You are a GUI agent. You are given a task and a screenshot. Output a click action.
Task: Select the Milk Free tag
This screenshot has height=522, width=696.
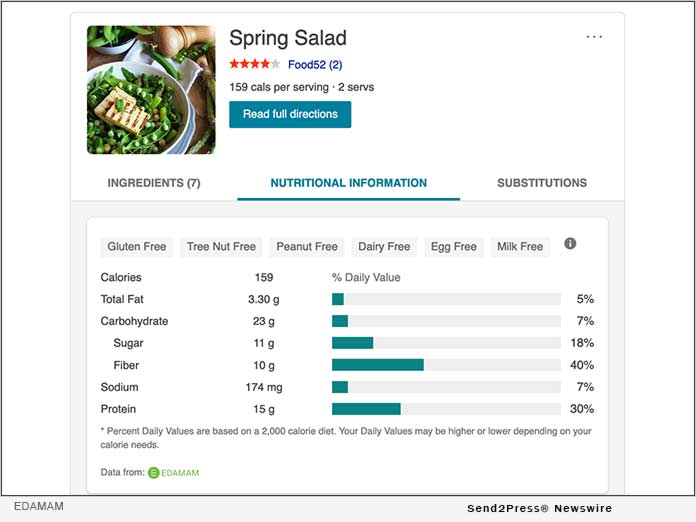pos(518,247)
